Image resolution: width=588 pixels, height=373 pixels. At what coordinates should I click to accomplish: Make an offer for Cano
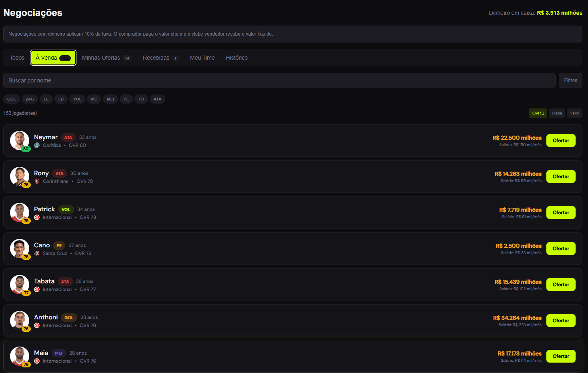tap(561, 249)
